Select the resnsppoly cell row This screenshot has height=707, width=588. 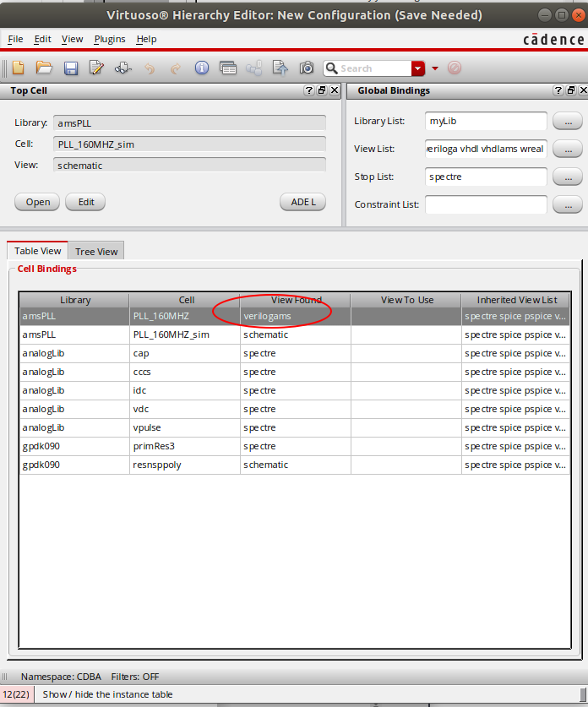[185, 465]
